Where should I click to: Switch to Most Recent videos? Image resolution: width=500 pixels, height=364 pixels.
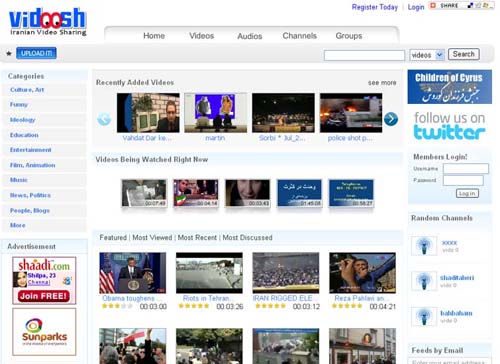point(197,238)
